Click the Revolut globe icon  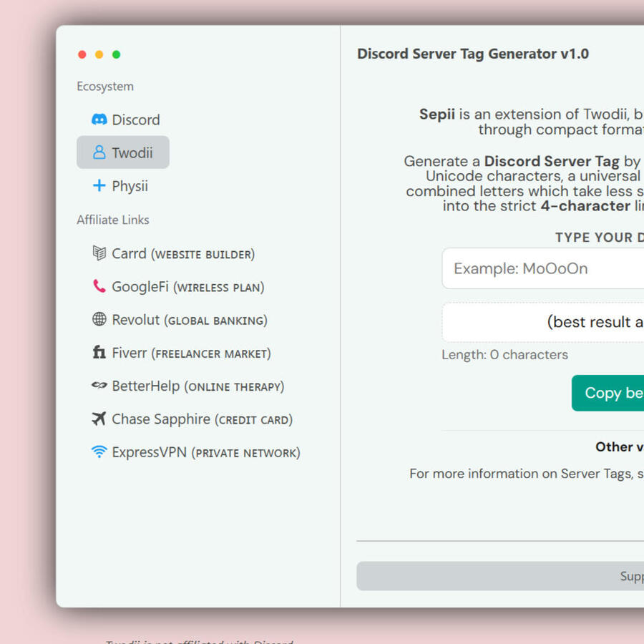click(99, 320)
